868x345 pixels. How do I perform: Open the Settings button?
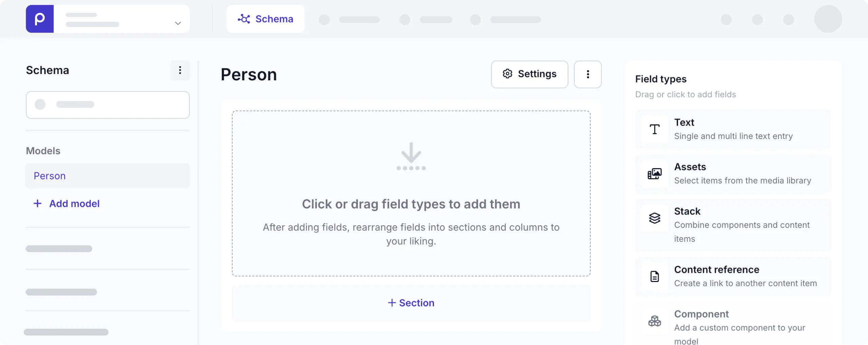point(529,74)
